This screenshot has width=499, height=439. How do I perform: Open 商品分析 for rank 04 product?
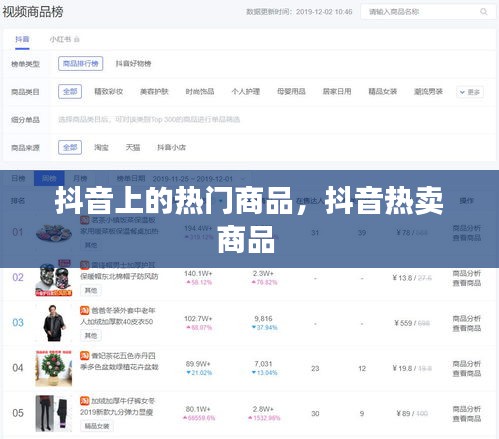pos(467,364)
